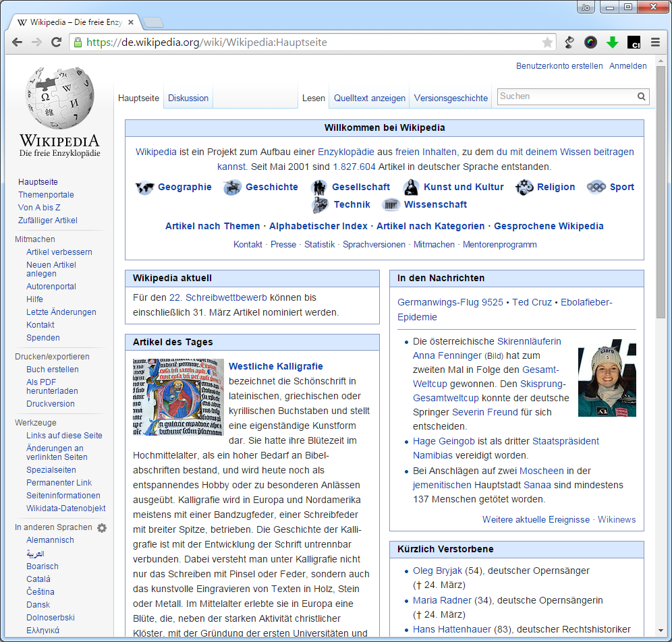Click the Sport Olympic rings icon
672x642 pixels.
click(596, 187)
